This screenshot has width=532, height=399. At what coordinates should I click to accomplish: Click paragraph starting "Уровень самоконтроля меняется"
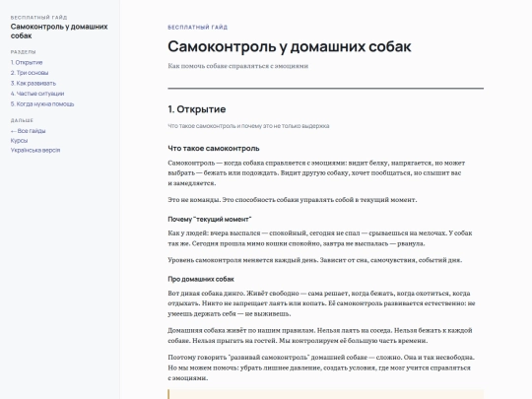pos(315,260)
